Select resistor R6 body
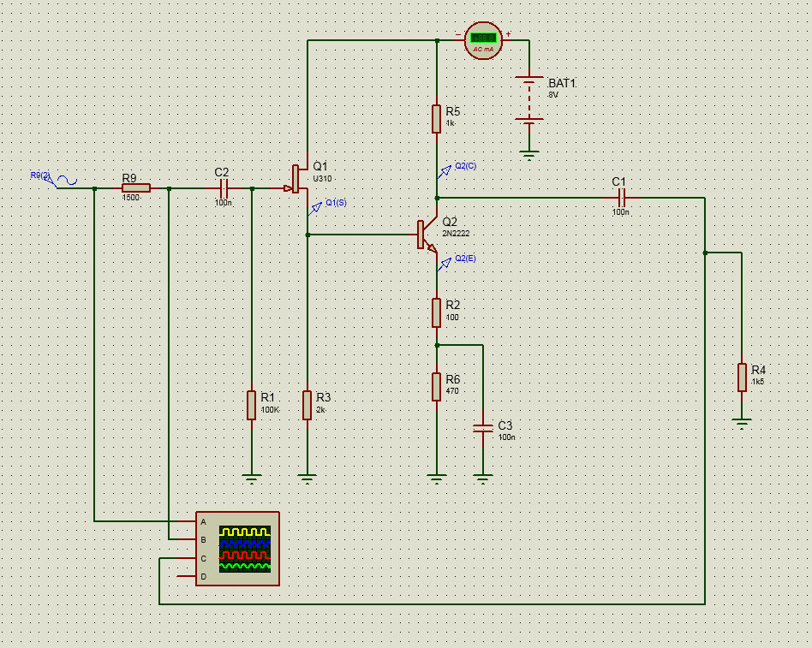Image resolution: width=812 pixels, height=648 pixels. pos(437,387)
